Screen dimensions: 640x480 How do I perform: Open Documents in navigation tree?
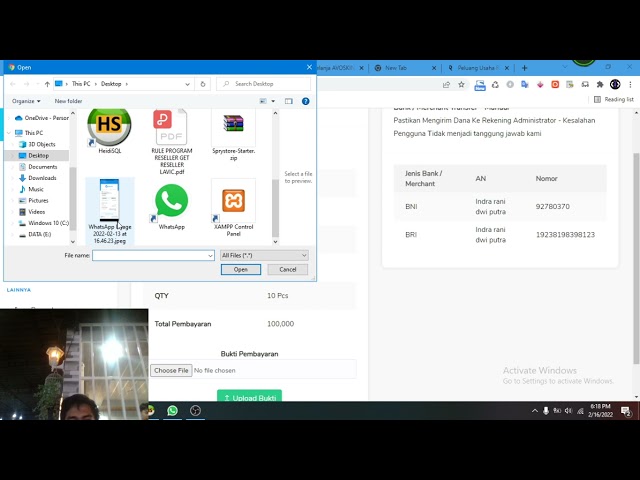38,167
